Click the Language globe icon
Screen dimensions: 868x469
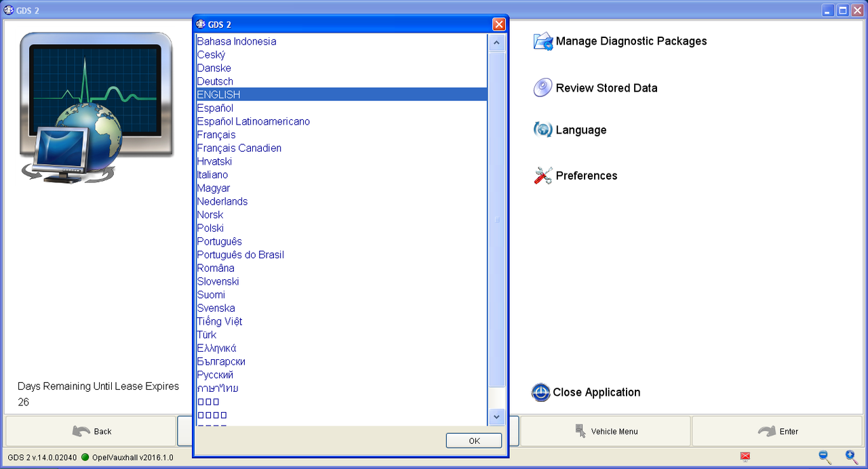(x=543, y=129)
